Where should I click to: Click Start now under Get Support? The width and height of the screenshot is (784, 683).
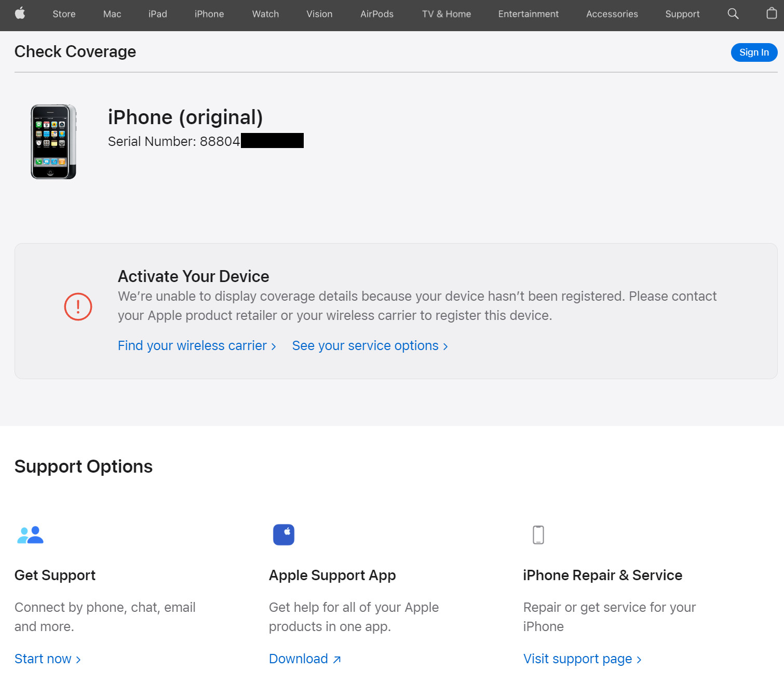click(x=47, y=659)
